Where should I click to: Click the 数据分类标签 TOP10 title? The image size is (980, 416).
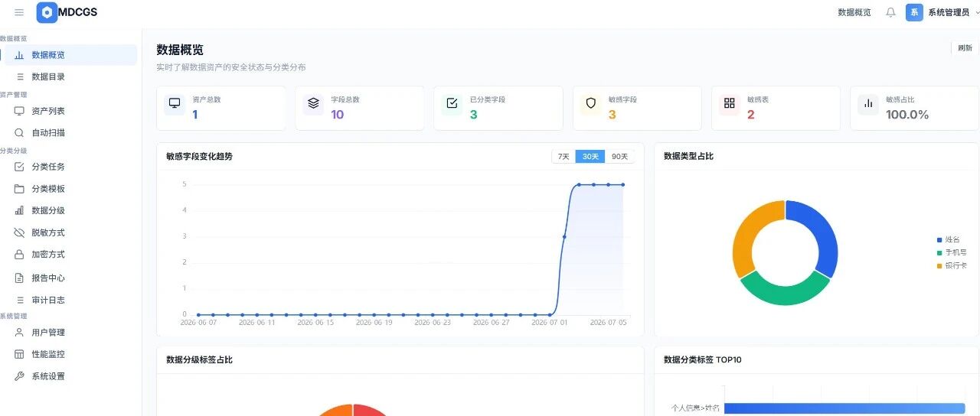pyautogui.click(x=702, y=359)
